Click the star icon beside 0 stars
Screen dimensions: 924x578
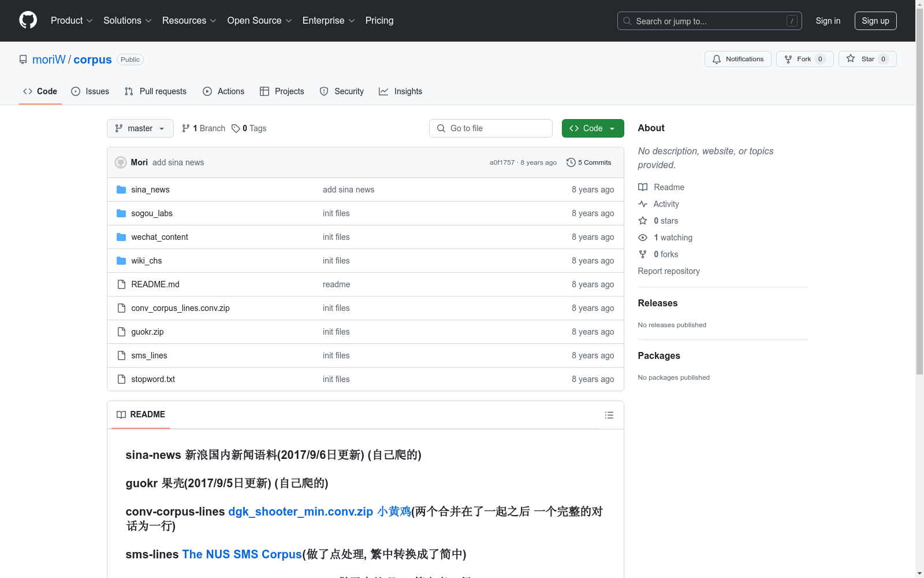point(643,221)
